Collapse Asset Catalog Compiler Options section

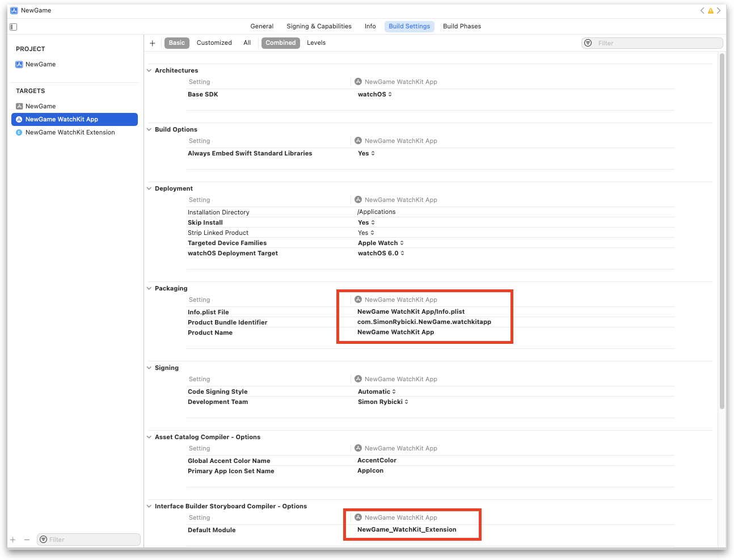[x=149, y=437]
